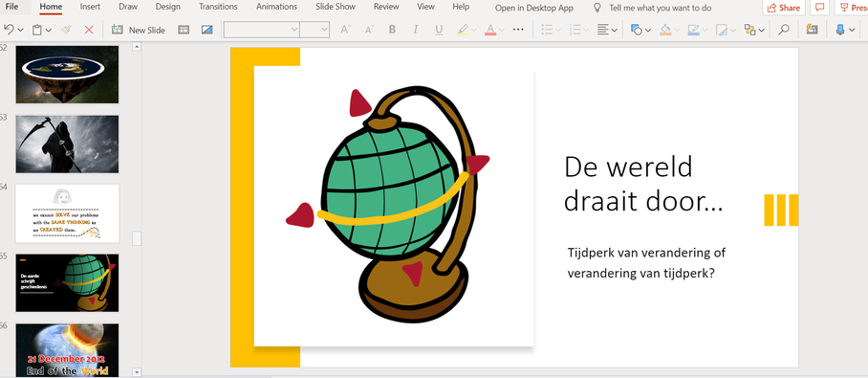The width and height of the screenshot is (868, 378).
Task: Decrease font size with smaller A
Action: click(x=369, y=30)
